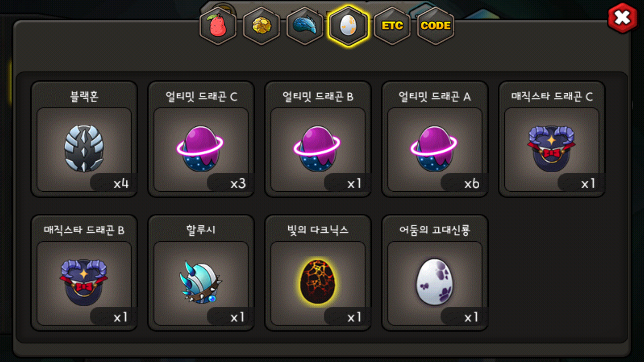Open the red fruit food tab
The image size is (644, 362).
point(218,26)
